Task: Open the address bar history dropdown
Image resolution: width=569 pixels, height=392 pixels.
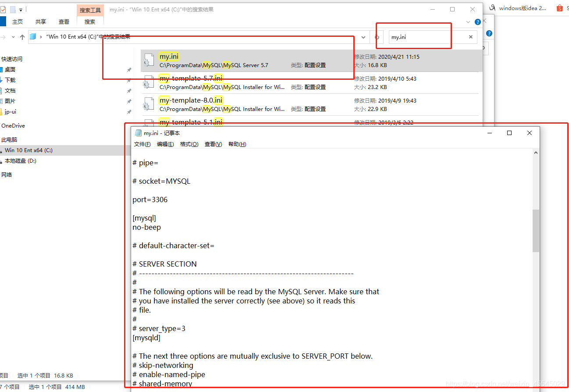Action: coord(363,37)
